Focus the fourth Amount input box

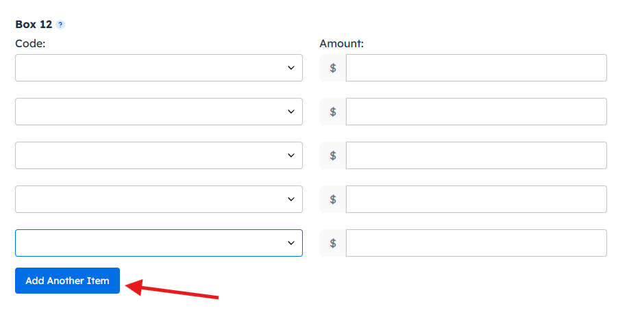476,199
